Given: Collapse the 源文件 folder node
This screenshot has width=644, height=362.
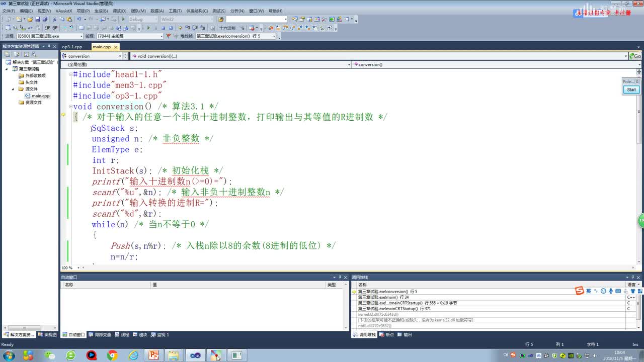Looking at the screenshot, I should tap(14, 89).
